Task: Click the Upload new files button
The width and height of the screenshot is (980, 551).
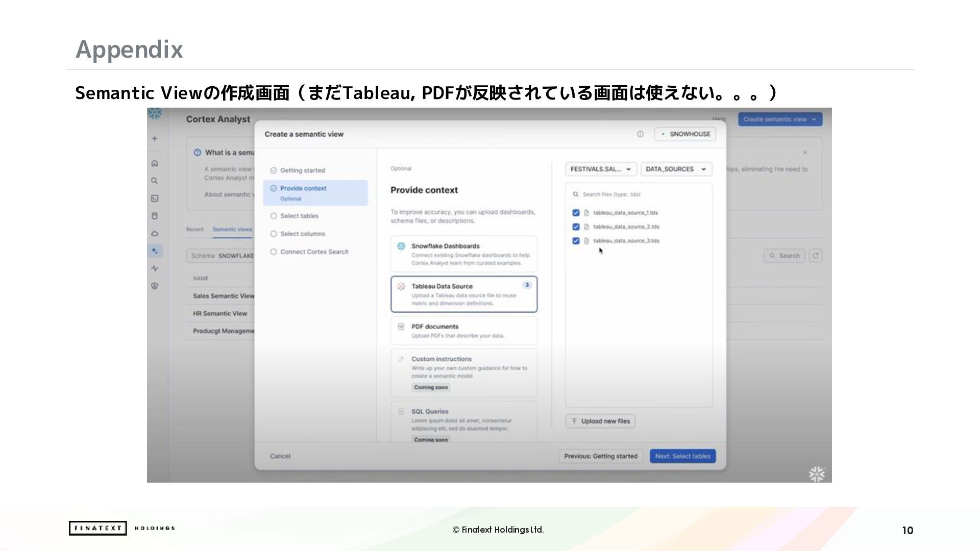Action: 600,421
